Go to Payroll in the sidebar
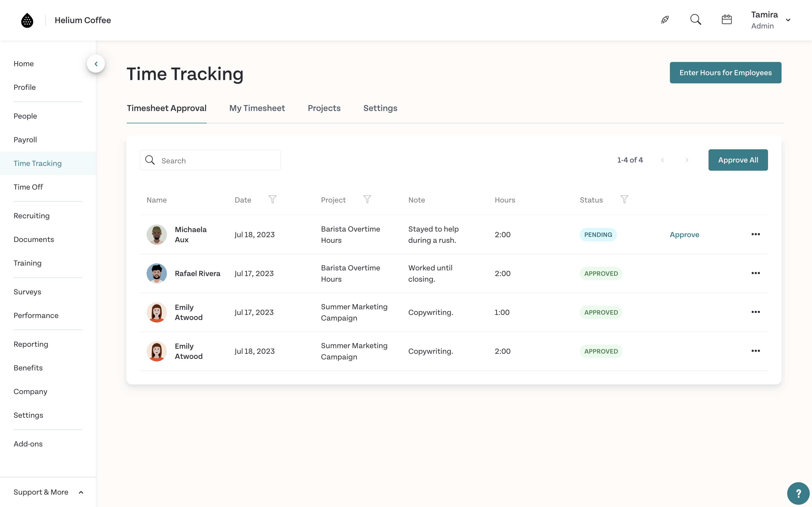 coord(25,139)
